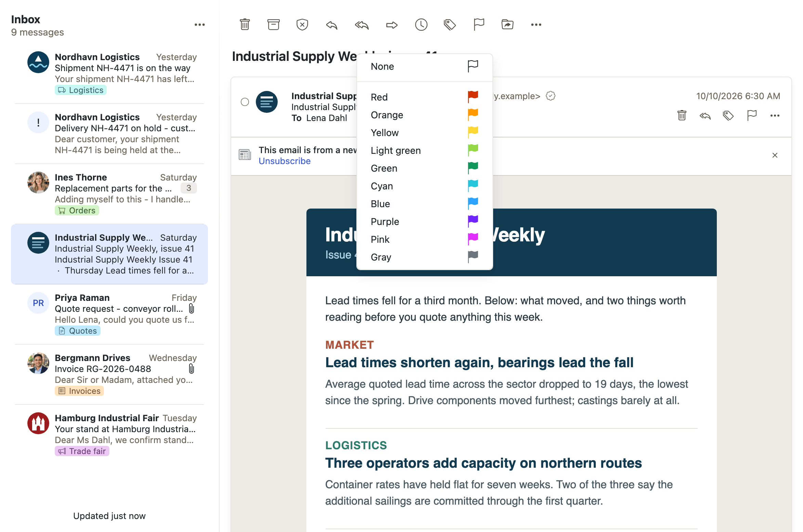Open Bergmann Drives invoice email
This screenshot has height=532, width=803.
click(109, 374)
